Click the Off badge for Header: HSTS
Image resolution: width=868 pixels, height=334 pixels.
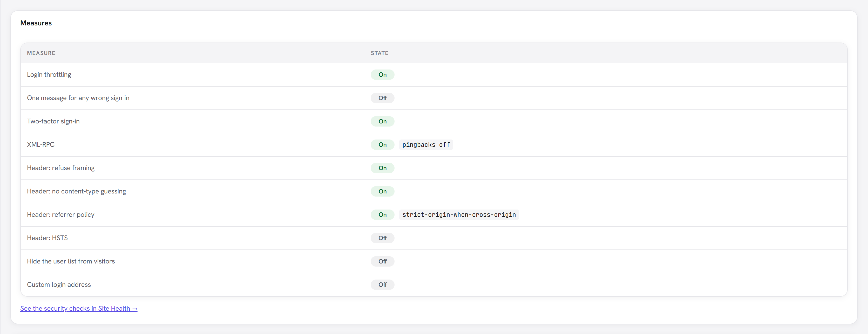(x=382, y=238)
